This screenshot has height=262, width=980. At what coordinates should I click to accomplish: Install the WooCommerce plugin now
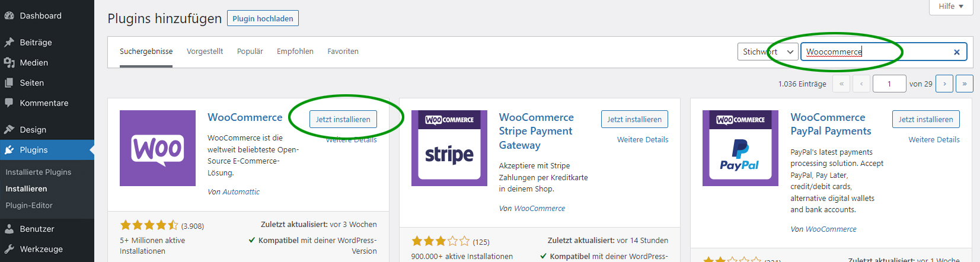(343, 119)
